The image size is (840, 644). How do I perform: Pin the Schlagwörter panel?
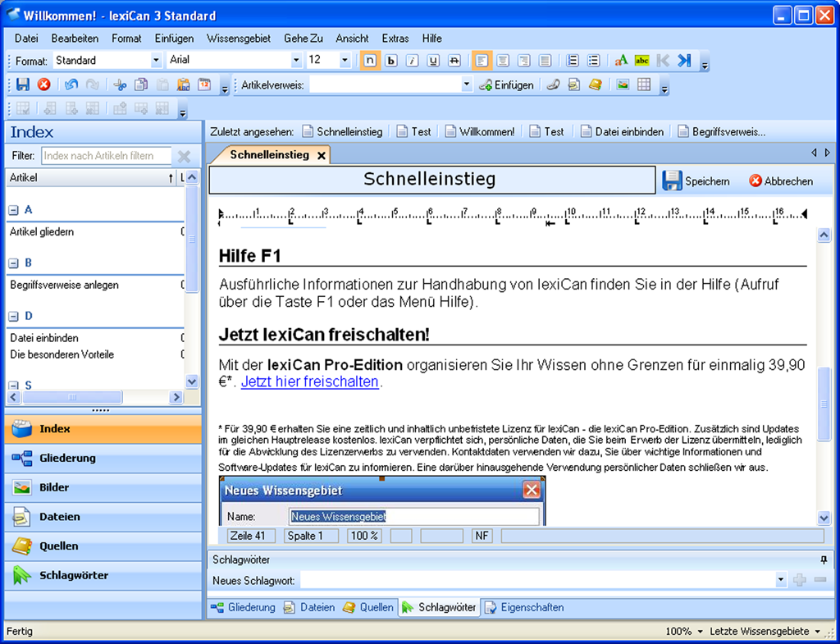coord(824,560)
